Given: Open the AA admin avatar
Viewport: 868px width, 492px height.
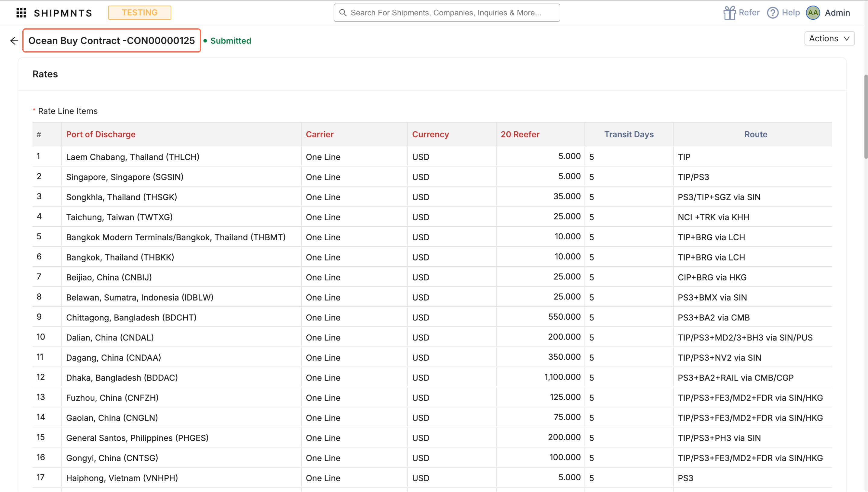Looking at the screenshot, I should pyautogui.click(x=812, y=13).
